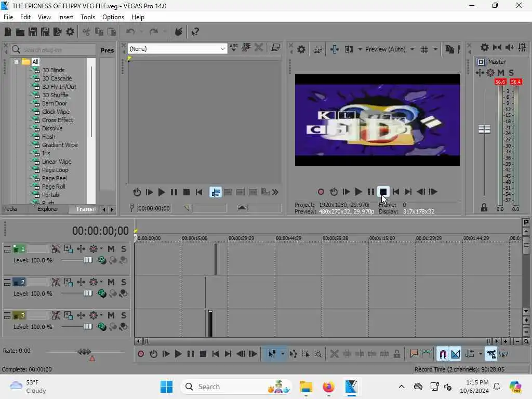Click the Split Screen View icon in preview
The image size is (532, 399).
tap(349, 49)
